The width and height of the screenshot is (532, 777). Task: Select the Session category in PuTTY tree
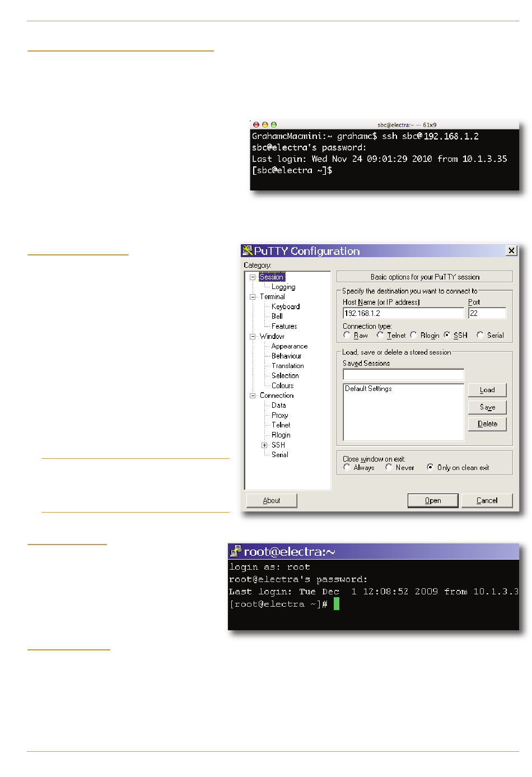coord(272,277)
